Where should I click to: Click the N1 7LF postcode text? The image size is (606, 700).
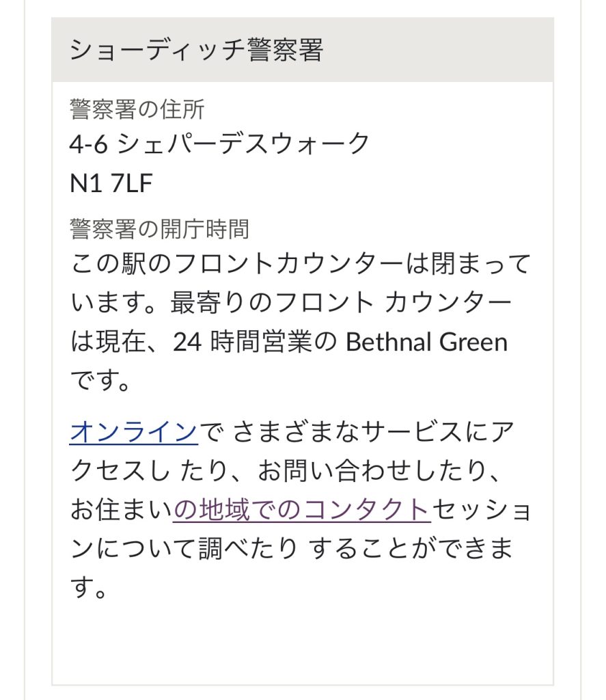pos(111,183)
